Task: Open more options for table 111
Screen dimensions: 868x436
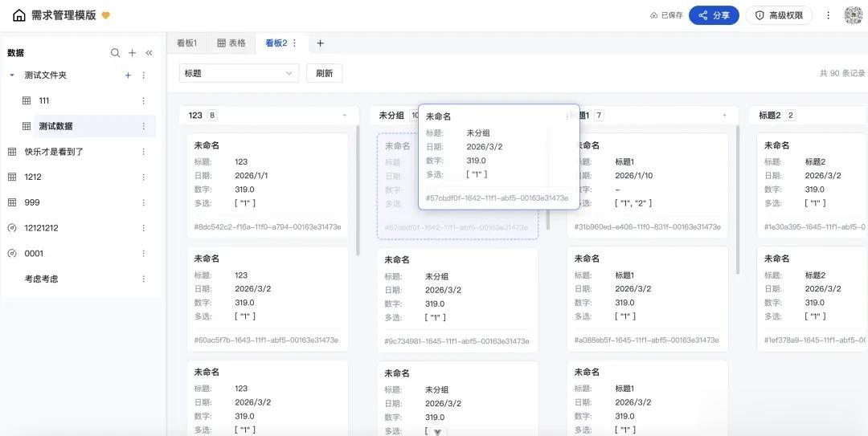Action: [143, 100]
